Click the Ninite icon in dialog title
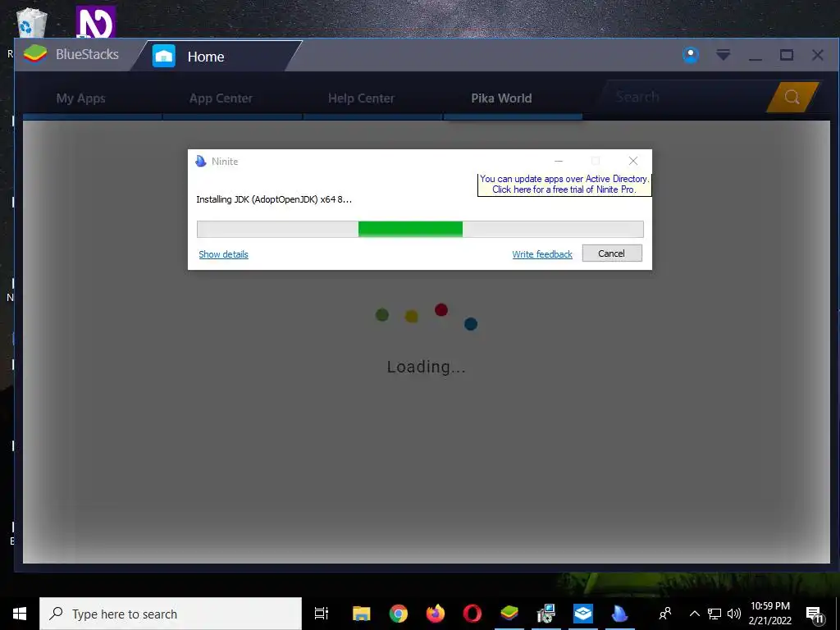Screen dimensions: 840x630 (201, 162)
